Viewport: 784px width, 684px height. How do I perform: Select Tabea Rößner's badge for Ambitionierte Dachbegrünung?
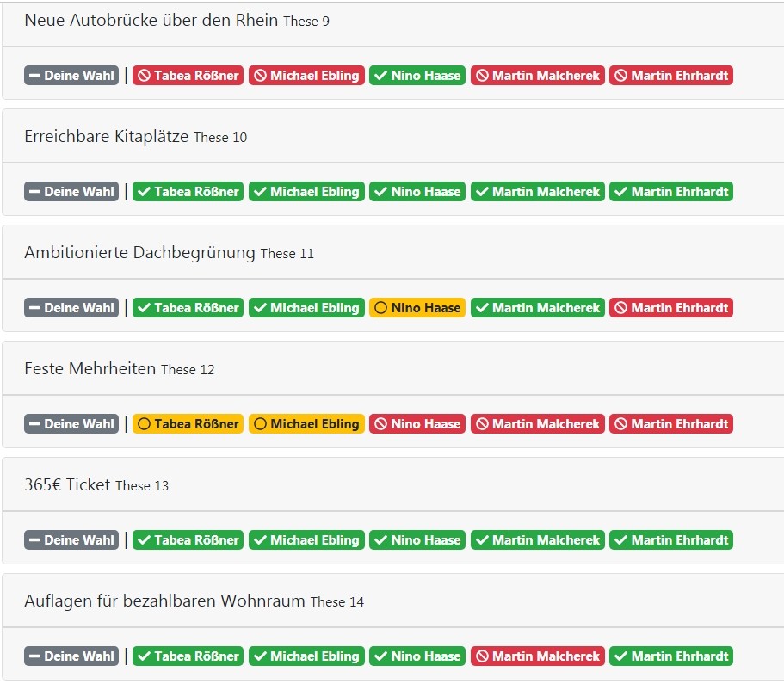pos(188,307)
